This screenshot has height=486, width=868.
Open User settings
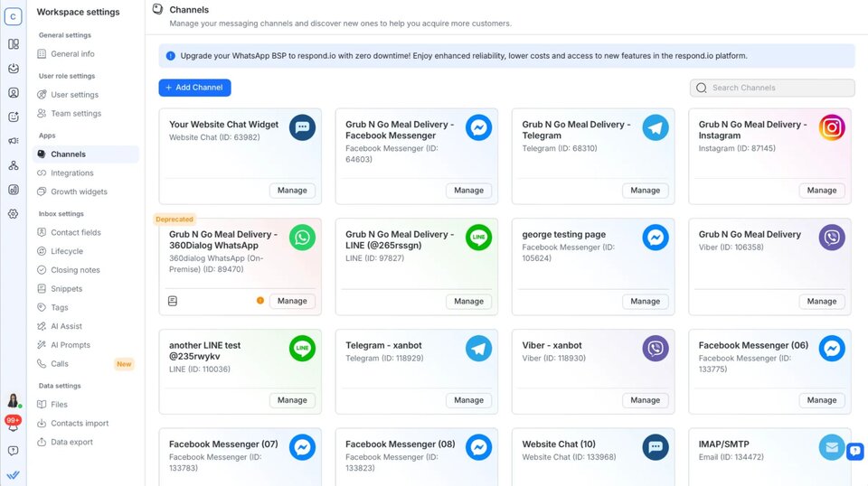coord(86,95)
